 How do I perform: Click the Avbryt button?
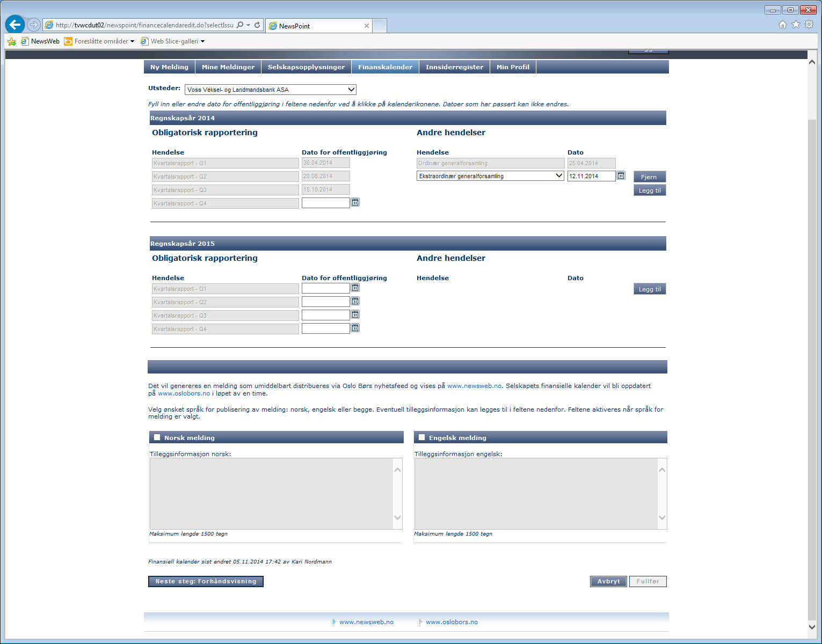click(608, 581)
